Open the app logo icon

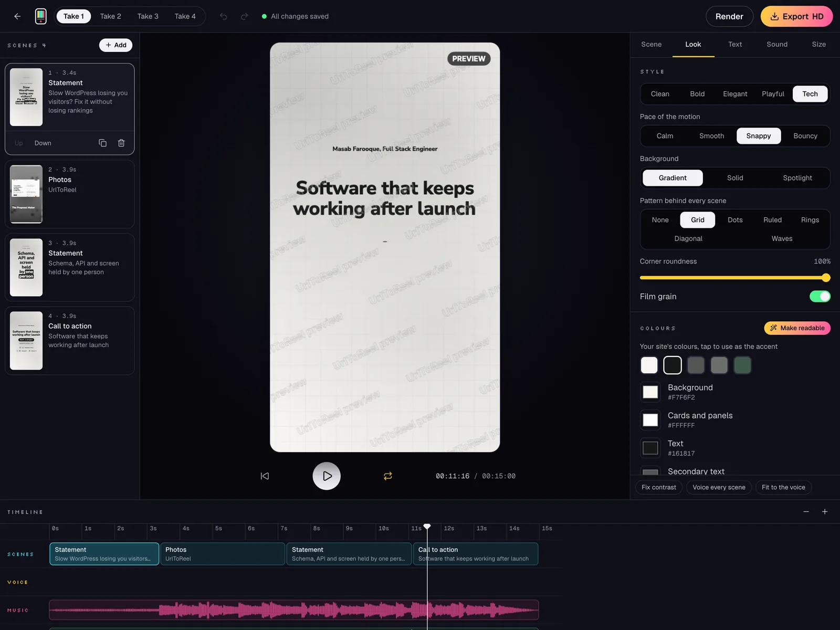tap(40, 16)
